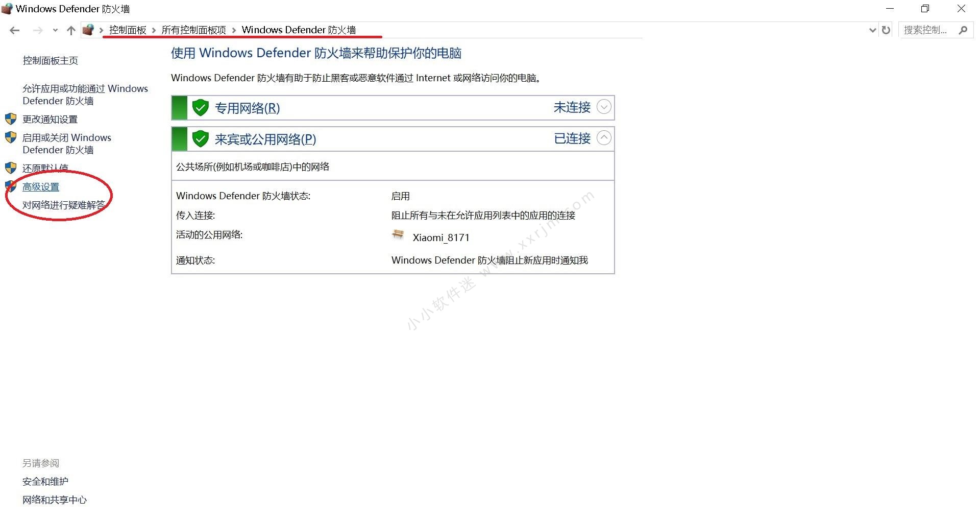Click the 已连接 status text
This screenshot has width=980, height=521.
pos(572,138)
